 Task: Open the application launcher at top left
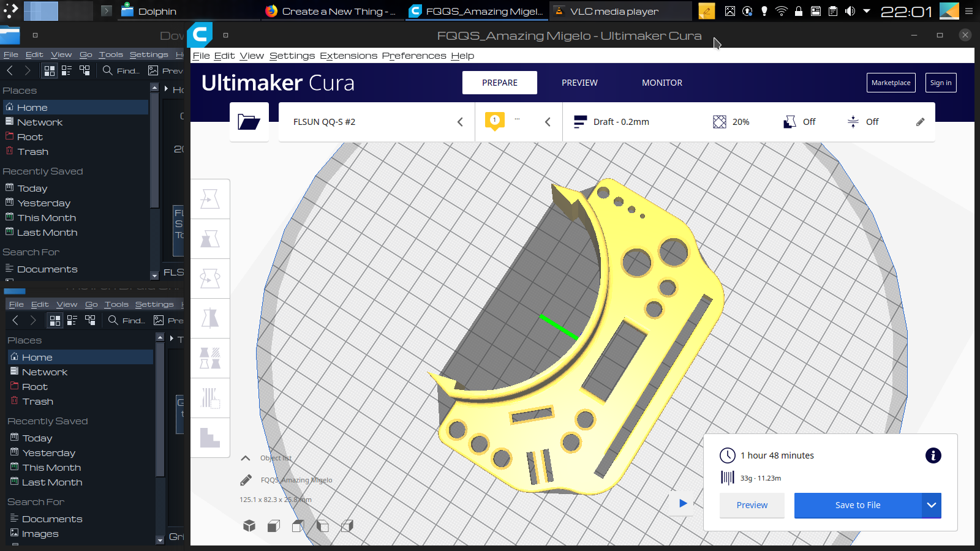click(x=11, y=11)
